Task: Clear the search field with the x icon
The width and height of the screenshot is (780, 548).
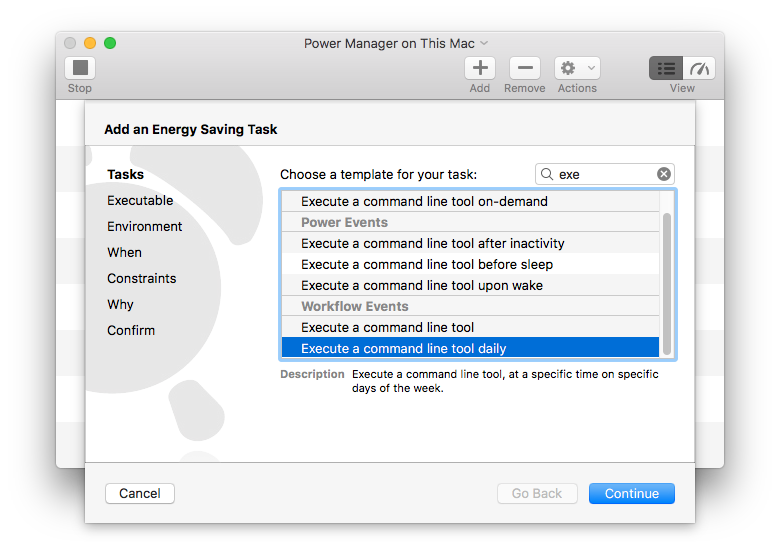Action: (x=664, y=174)
